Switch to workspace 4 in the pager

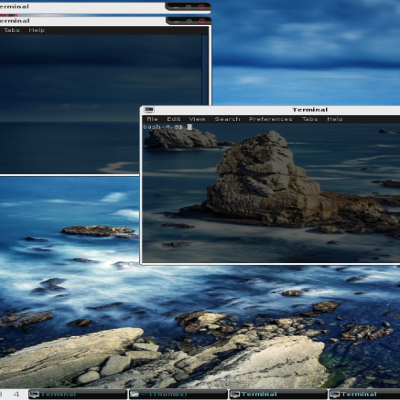(16, 395)
